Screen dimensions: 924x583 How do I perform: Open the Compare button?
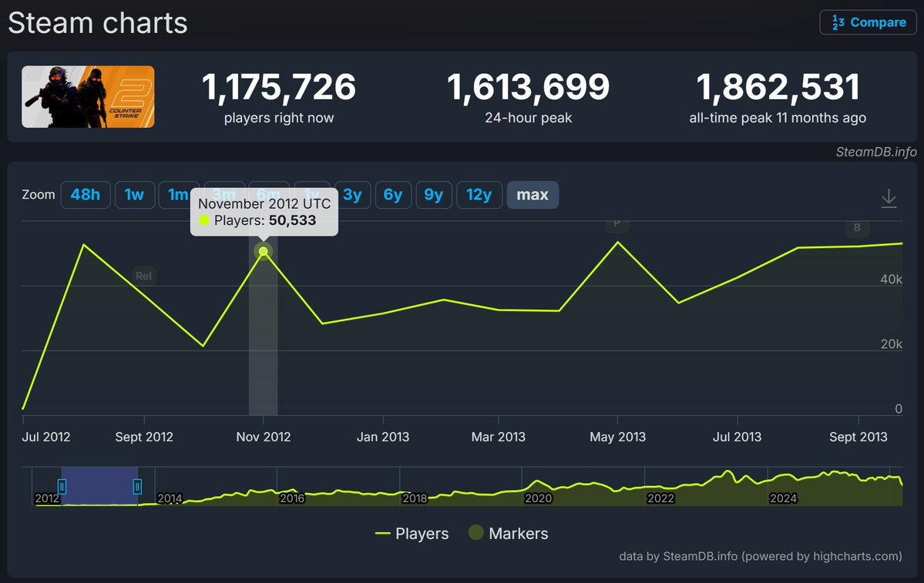coord(868,22)
